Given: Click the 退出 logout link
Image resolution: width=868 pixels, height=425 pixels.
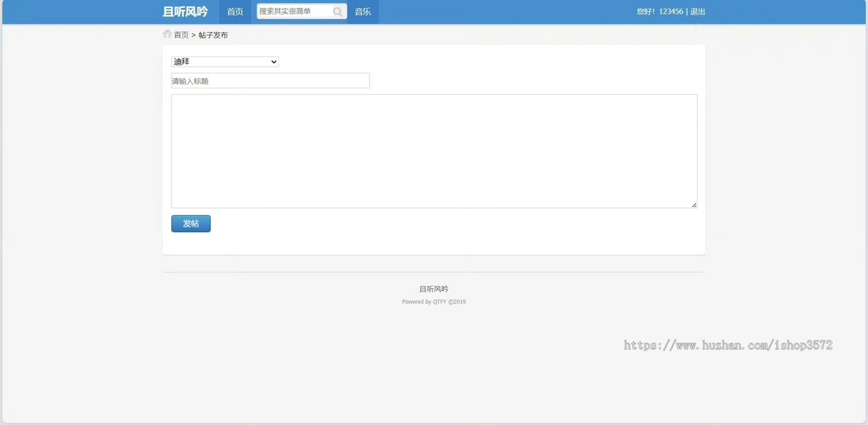Looking at the screenshot, I should [698, 12].
